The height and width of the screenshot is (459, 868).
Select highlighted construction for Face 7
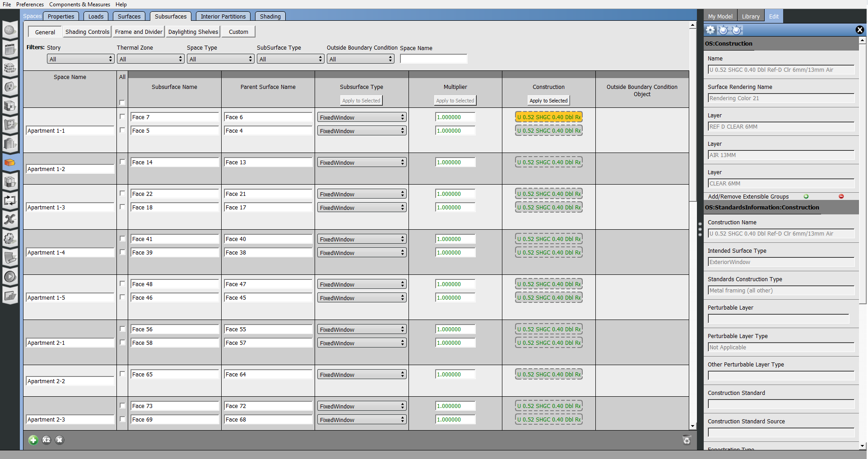548,117
